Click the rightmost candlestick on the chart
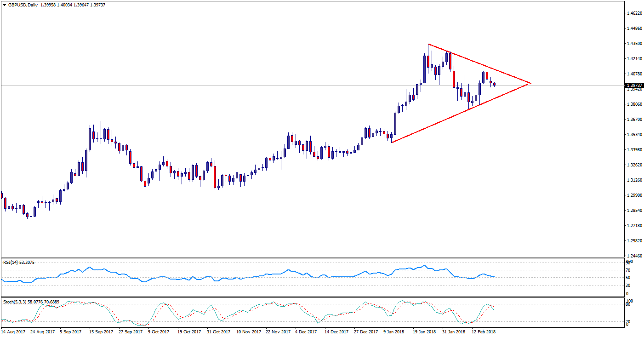The image size is (644, 337). point(495,84)
